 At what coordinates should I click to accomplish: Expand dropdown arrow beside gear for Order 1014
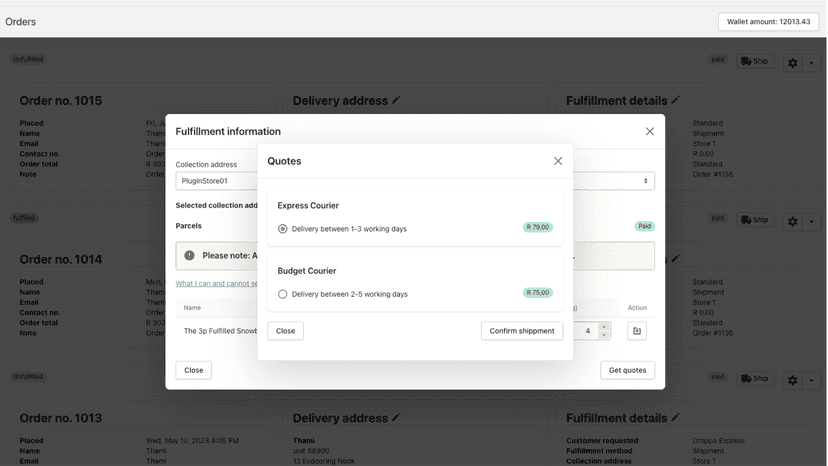(812, 222)
